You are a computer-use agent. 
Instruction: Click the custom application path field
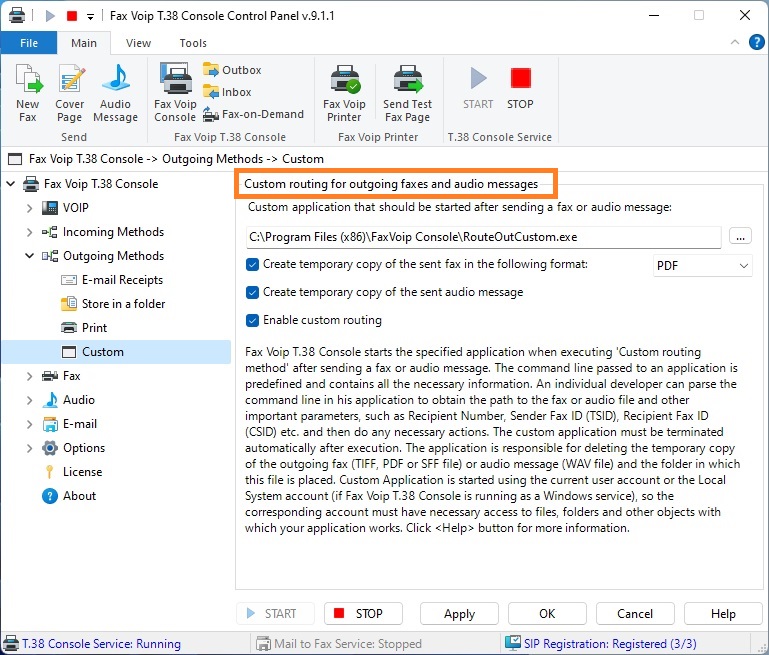[x=484, y=237]
